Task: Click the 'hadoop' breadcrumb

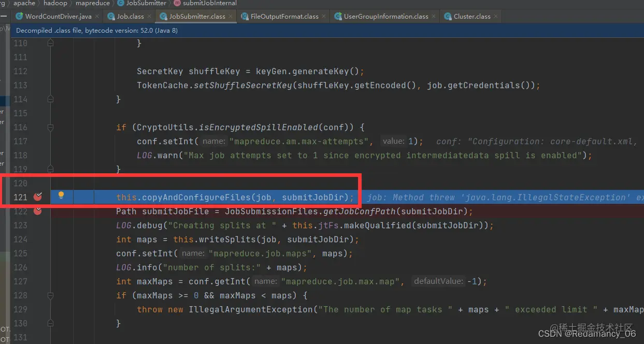Action: click(x=55, y=3)
